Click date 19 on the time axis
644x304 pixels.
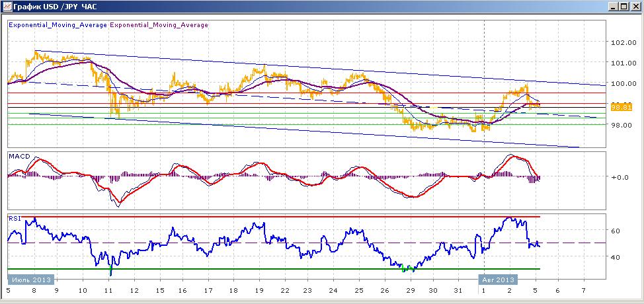(259, 290)
